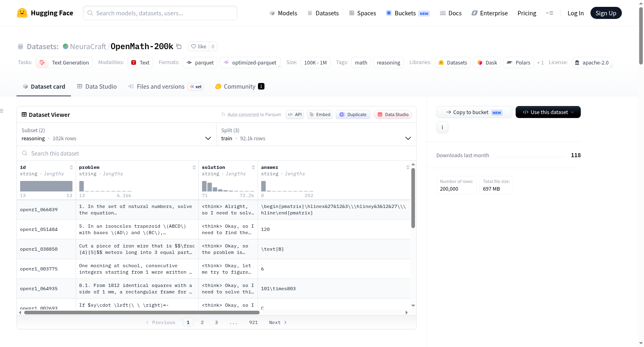Viewport: 644px width, 347px height.
Task: Click the Polars library tag
Action: [x=518, y=62]
